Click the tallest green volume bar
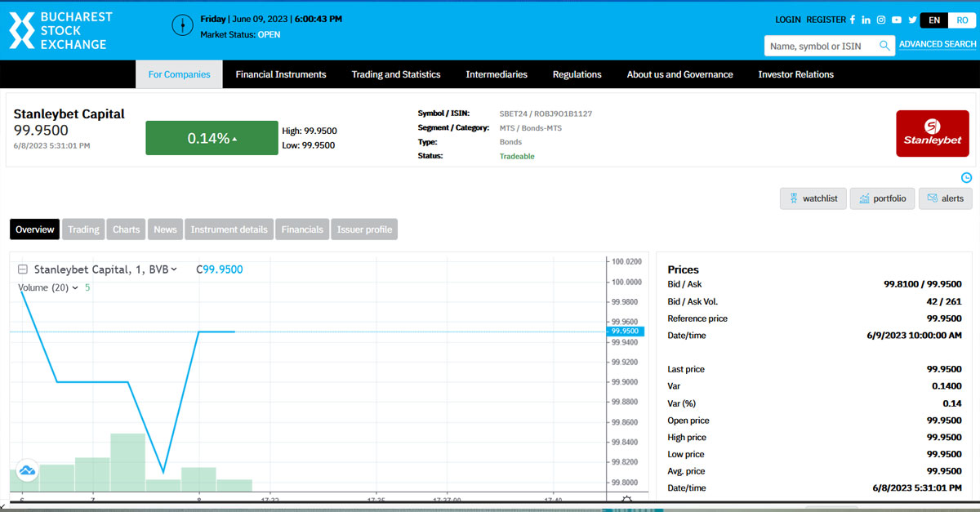The height and width of the screenshot is (512, 980). (128, 462)
